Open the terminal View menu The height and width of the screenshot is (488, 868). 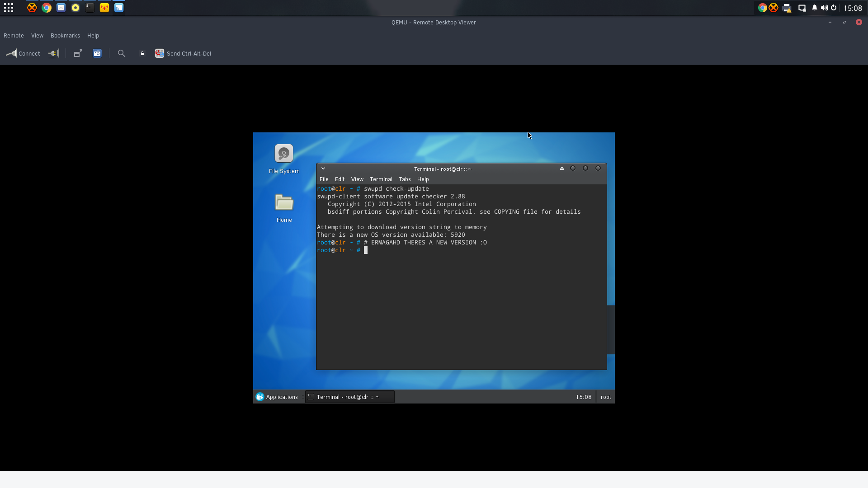pyautogui.click(x=357, y=179)
